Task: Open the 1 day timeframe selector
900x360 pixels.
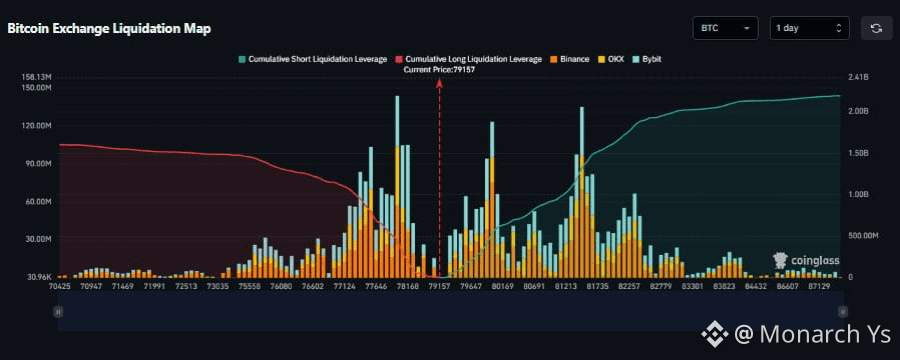Action: tap(809, 28)
